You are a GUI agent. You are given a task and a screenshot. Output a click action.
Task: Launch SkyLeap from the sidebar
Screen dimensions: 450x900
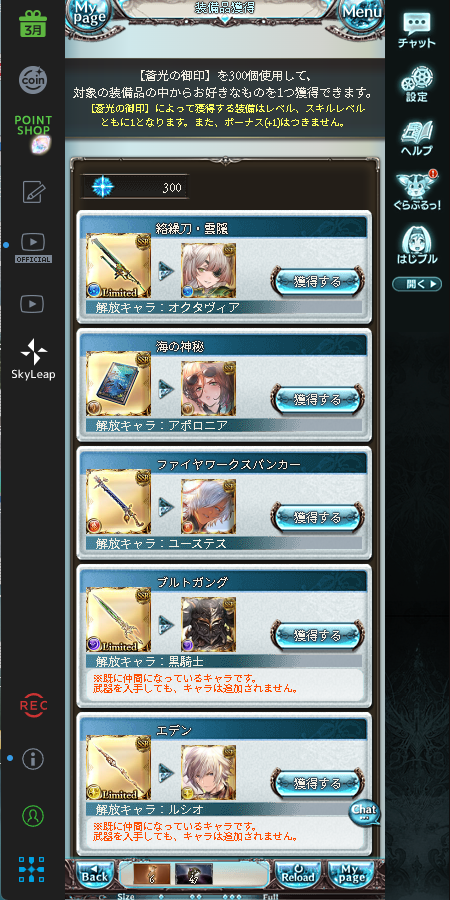coord(33,359)
